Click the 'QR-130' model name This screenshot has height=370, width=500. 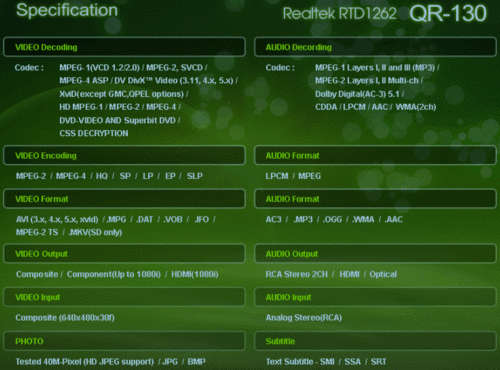(x=448, y=13)
